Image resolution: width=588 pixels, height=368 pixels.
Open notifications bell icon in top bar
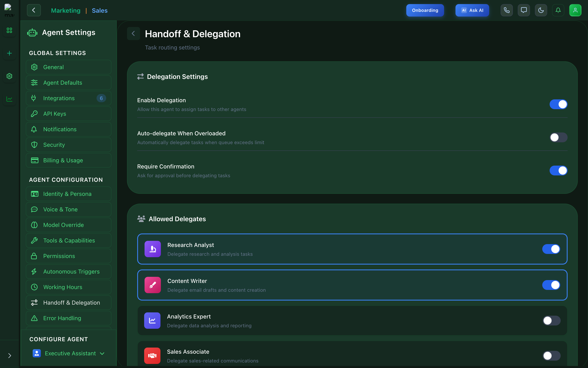coord(558,10)
